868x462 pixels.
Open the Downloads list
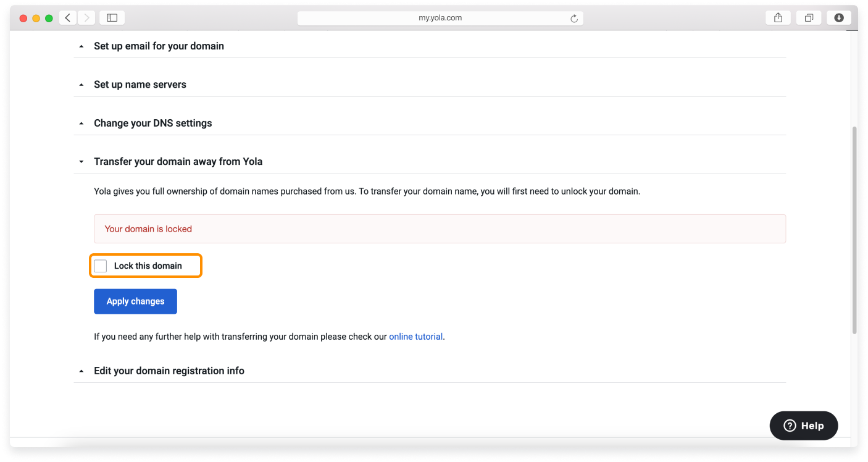pos(838,17)
